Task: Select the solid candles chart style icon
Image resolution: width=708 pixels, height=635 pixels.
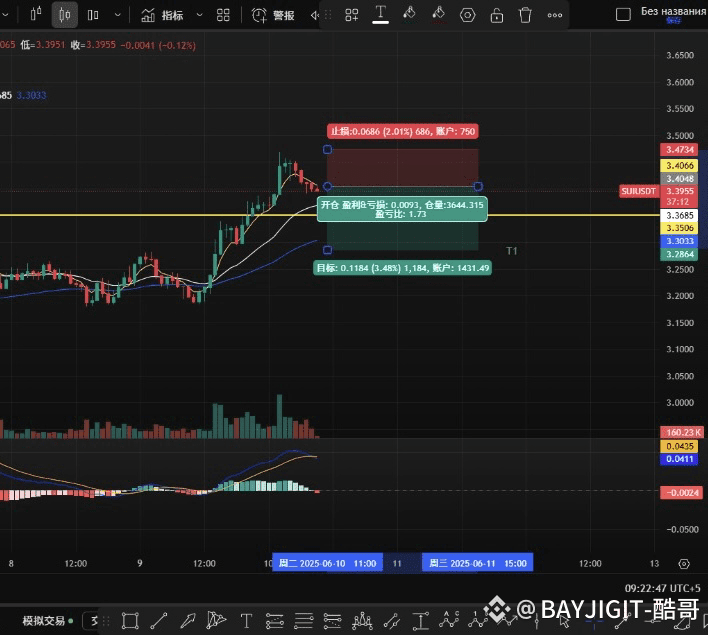Action: click(x=36, y=14)
